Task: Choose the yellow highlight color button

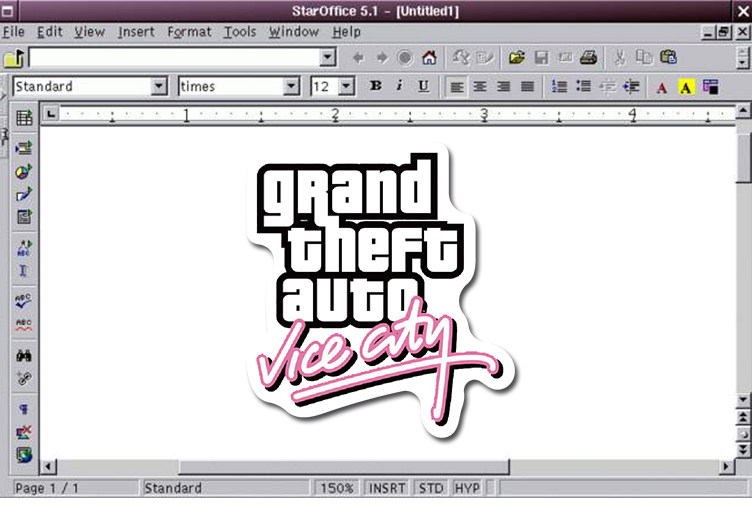Action: [x=686, y=87]
